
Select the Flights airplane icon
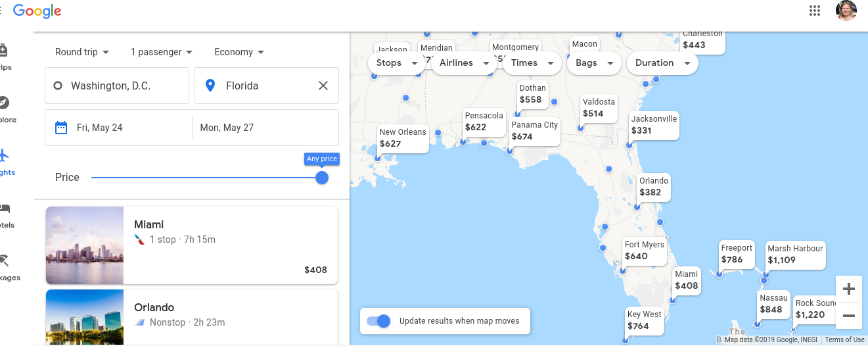click(4, 157)
